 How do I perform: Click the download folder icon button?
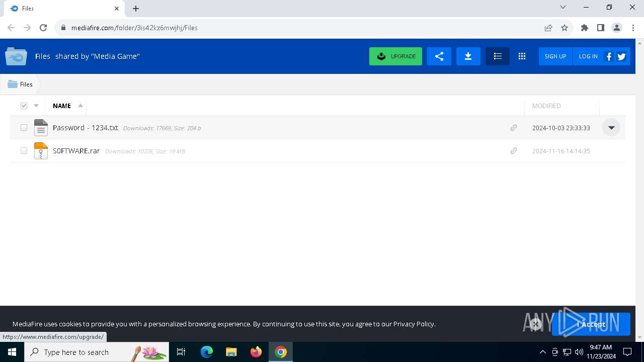pyautogui.click(x=468, y=56)
